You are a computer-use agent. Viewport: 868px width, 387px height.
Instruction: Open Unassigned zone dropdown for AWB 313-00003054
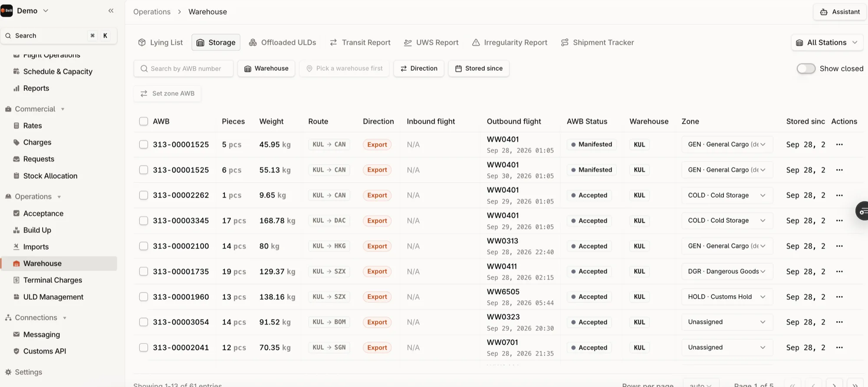tap(727, 322)
